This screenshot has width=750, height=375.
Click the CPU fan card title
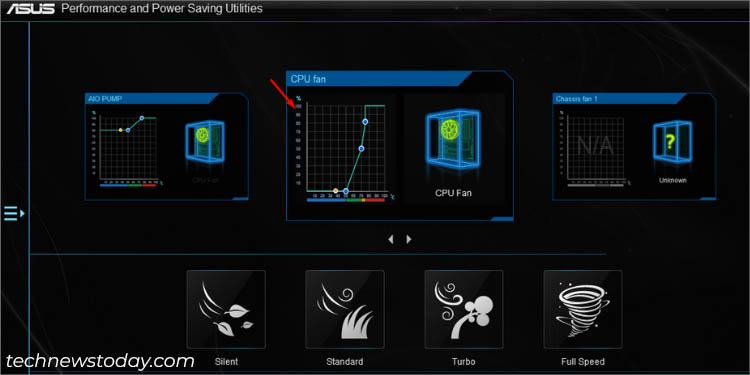point(308,79)
